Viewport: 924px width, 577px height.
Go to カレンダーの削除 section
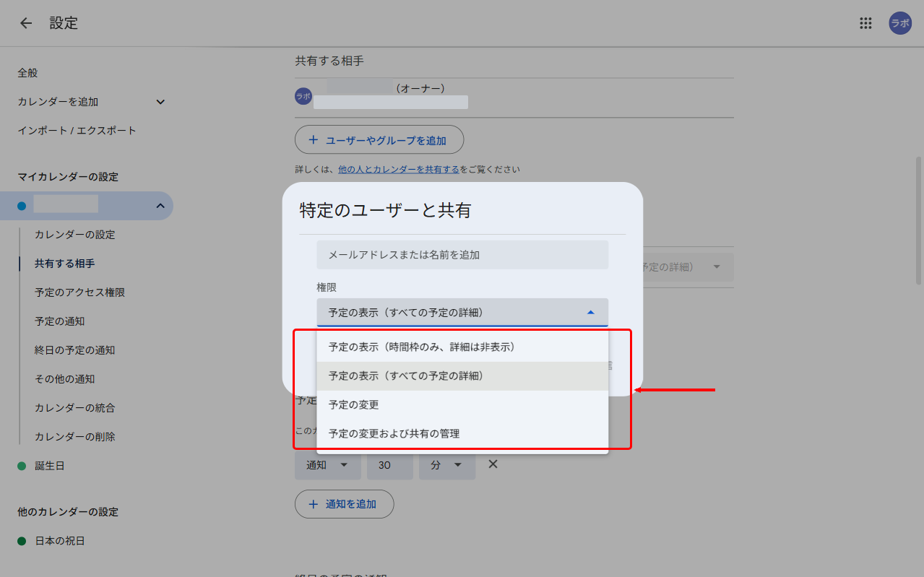74,437
